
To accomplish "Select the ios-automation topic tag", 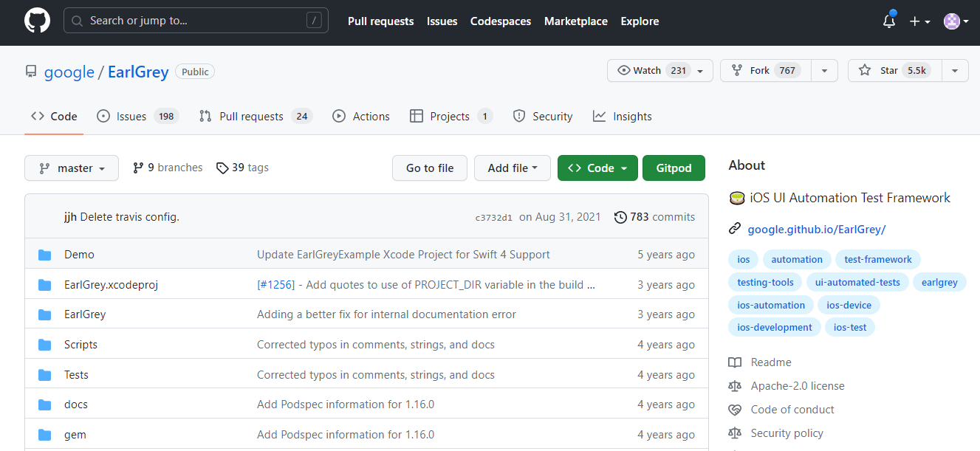I will pyautogui.click(x=771, y=305).
